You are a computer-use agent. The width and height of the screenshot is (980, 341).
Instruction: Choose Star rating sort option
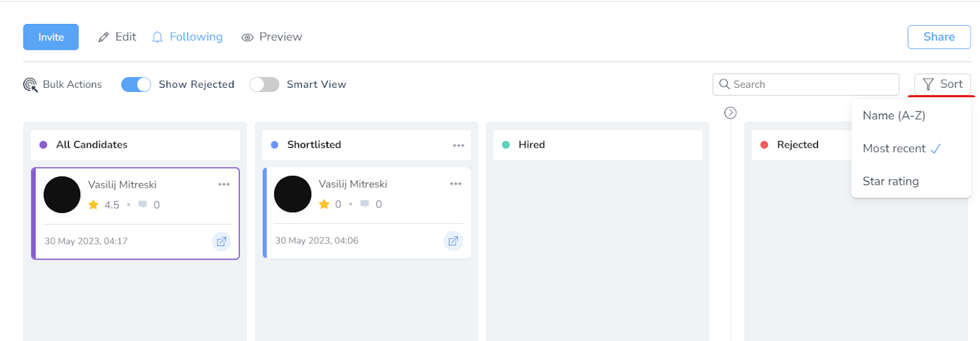(891, 181)
